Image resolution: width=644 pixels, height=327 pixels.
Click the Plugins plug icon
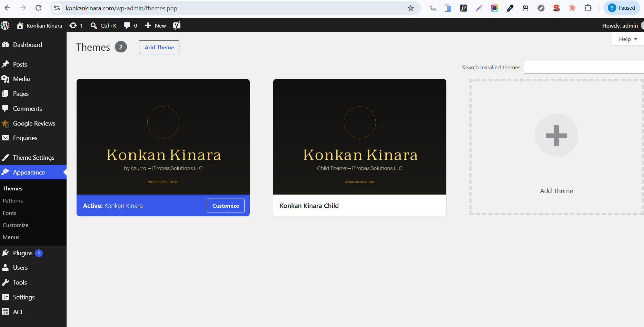click(6, 253)
